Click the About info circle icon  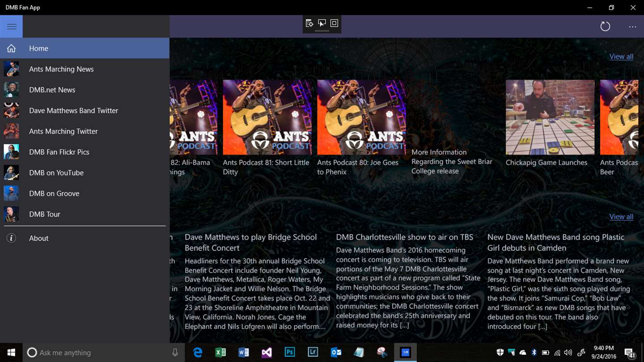click(x=11, y=238)
